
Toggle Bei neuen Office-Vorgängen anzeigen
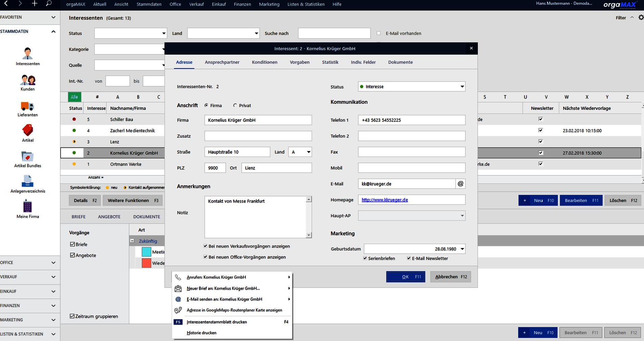[x=205, y=257]
